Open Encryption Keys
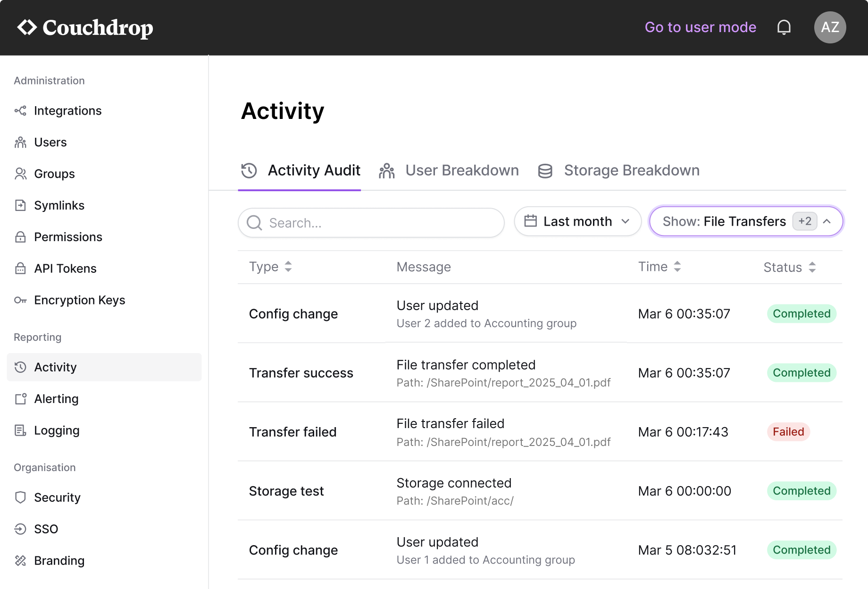The width and height of the screenshot is (868, 589). 20,300
